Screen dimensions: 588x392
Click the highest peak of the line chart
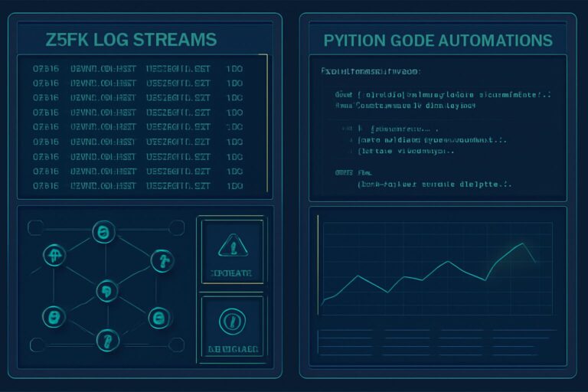523,243
